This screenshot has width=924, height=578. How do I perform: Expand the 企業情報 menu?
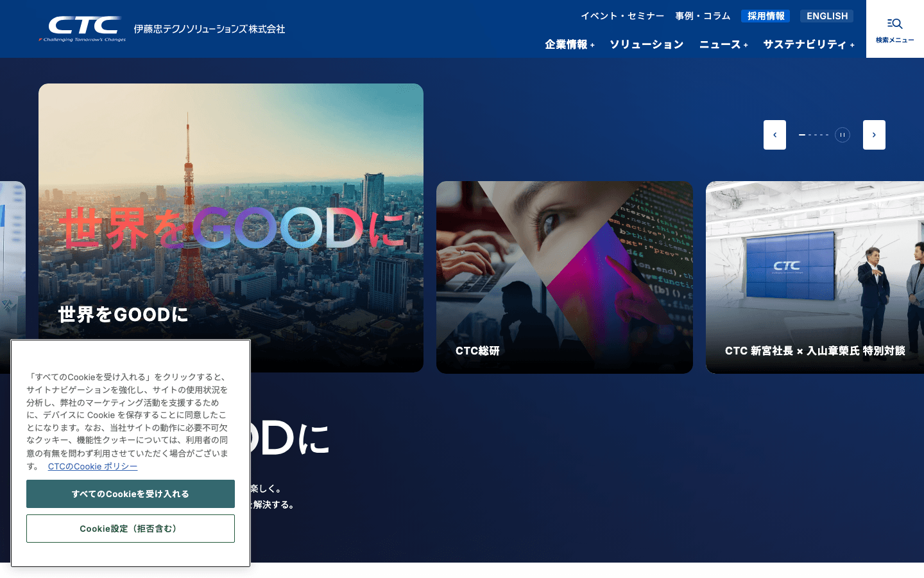[570, 44]
